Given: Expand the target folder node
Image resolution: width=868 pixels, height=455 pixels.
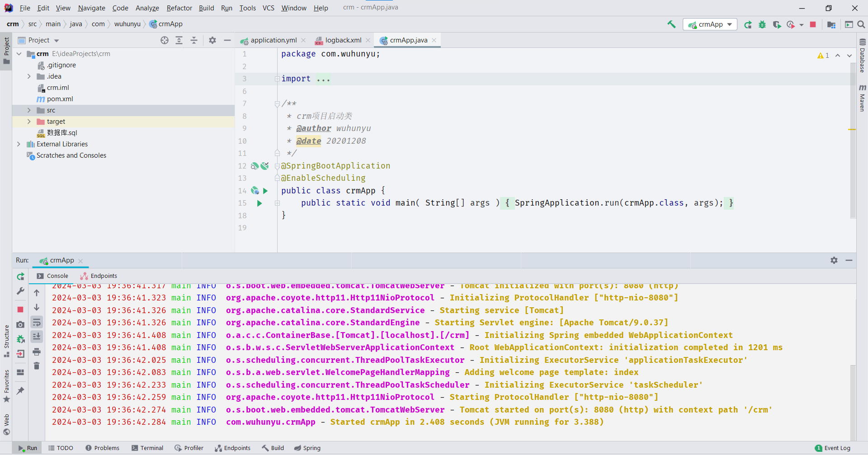Looking at the screenshot, I should pyautogui.click(x=29, y=122).
